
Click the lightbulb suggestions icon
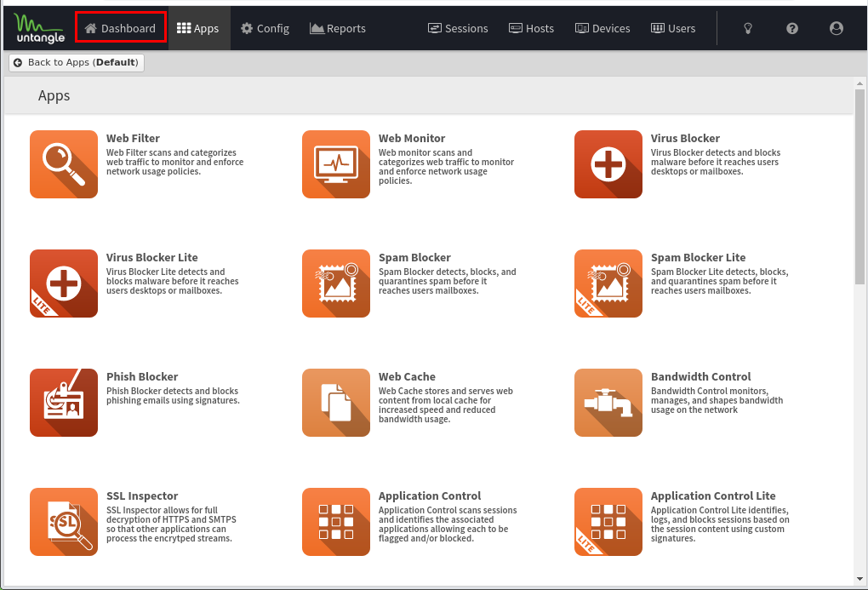pos(748,28)
